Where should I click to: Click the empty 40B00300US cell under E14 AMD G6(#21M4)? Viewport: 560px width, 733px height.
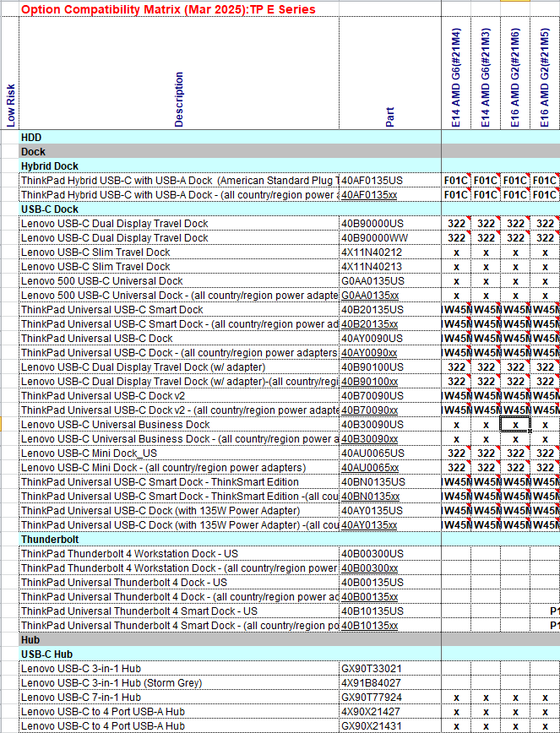[x=456, y=553]
